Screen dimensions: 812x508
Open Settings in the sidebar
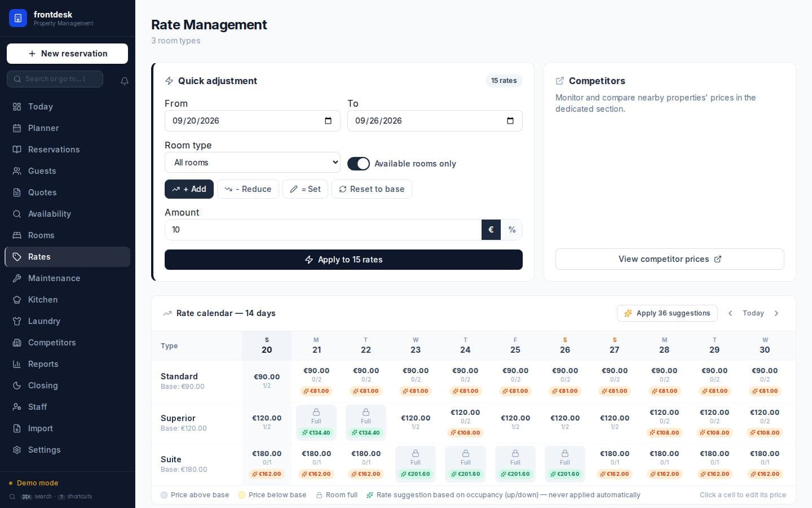pyautogui.click(x=67, y=450)
